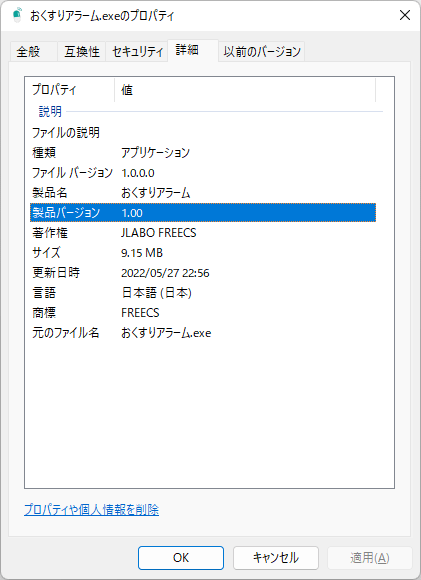The image size is (421, 580).
Task: Switch to the 全般 tab
Action: point(33,51)
